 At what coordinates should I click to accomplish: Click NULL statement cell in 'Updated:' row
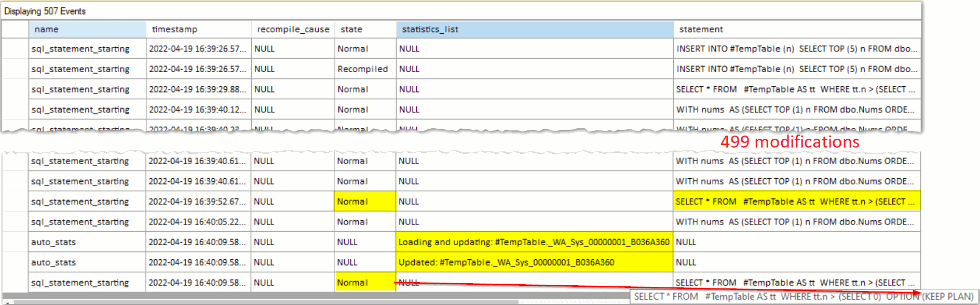tap(796, 262)
